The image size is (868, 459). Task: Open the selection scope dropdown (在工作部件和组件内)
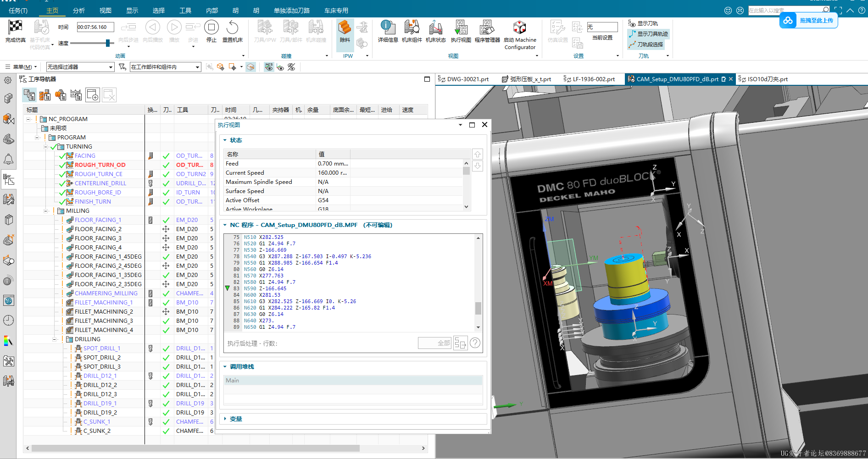point(165,67)
